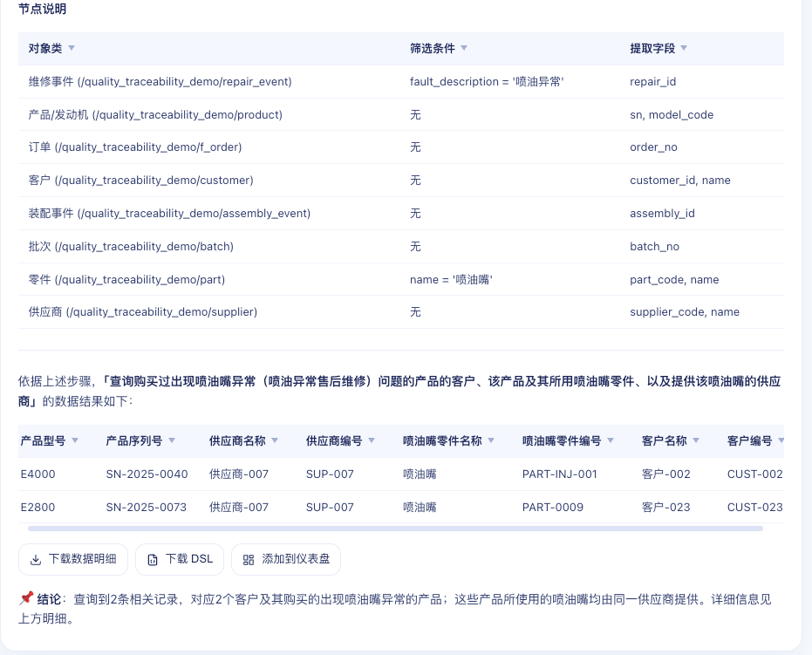Image resolution: width=812 pixels, height=655 pixels.
Task: Select the CUST-002 customer code cell
Action: coord(754,474)
